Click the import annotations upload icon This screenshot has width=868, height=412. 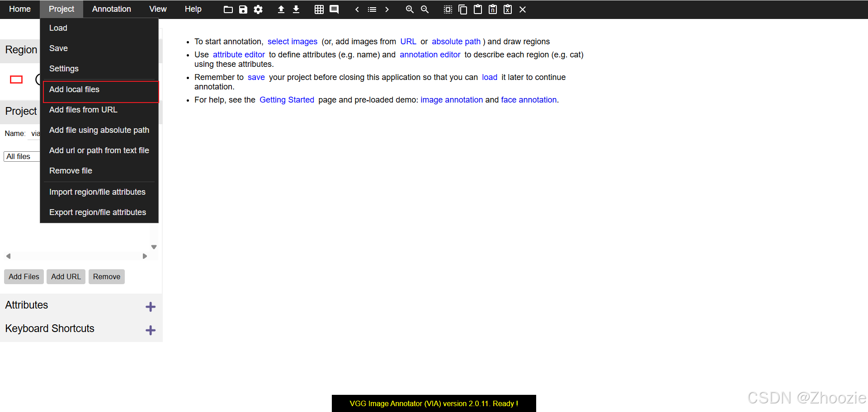click(x=281, y=9)
